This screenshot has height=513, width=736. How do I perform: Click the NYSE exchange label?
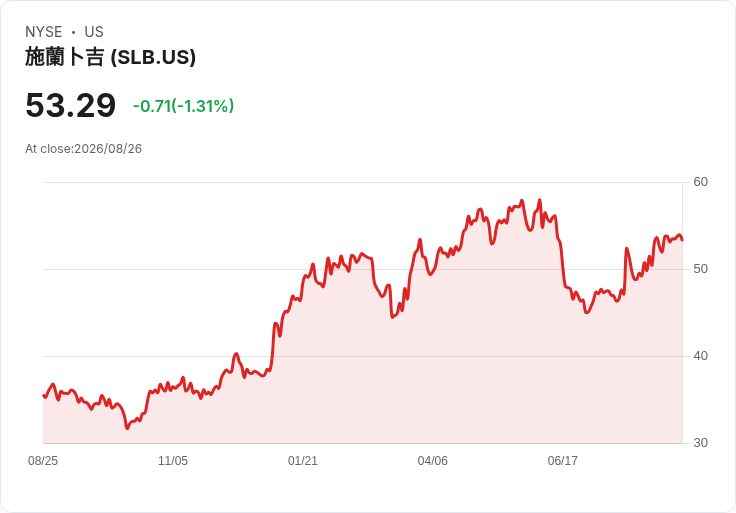(44, 31)
